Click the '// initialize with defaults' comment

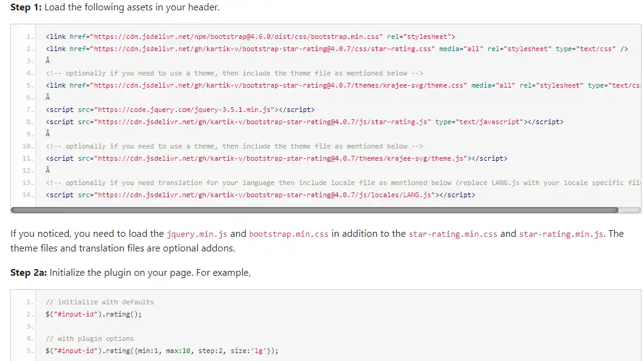[100, 302]
